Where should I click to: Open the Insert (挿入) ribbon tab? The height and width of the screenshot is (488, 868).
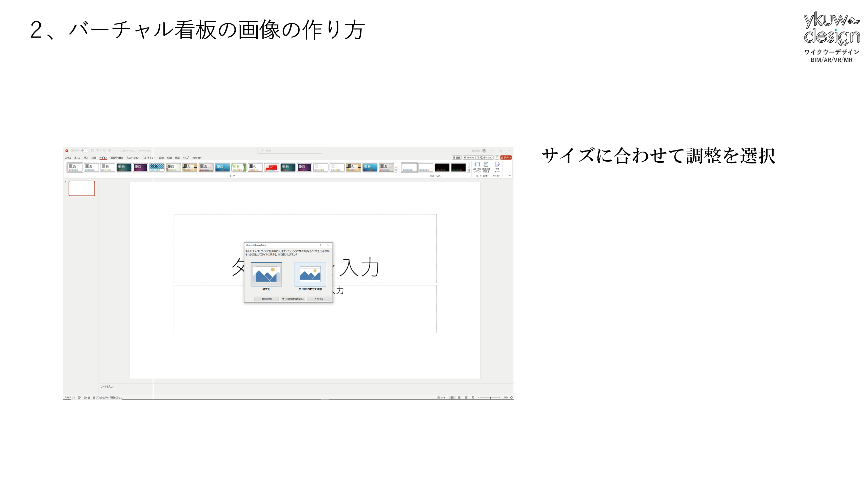pyautogui.click(x=86, y=158)
